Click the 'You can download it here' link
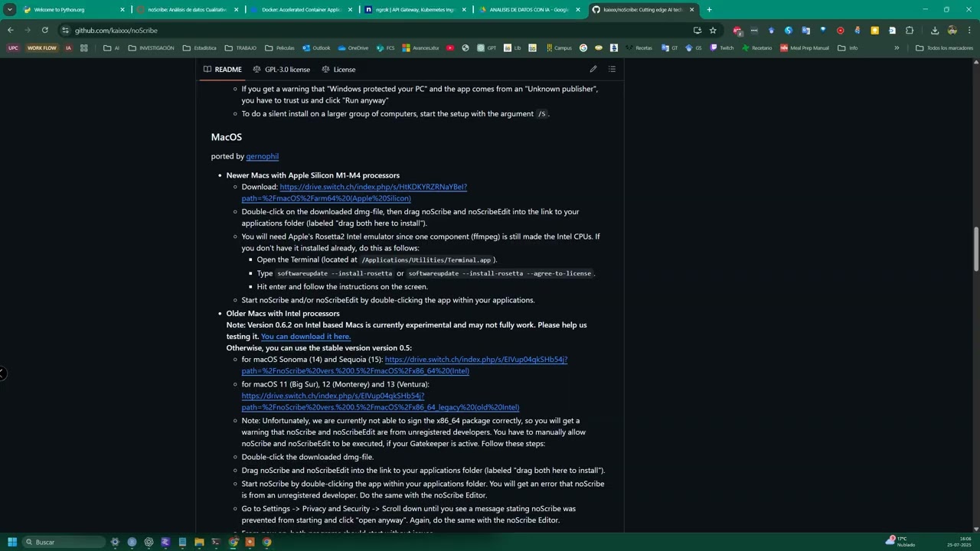980x551 pixels. click(x=305, y=337)
